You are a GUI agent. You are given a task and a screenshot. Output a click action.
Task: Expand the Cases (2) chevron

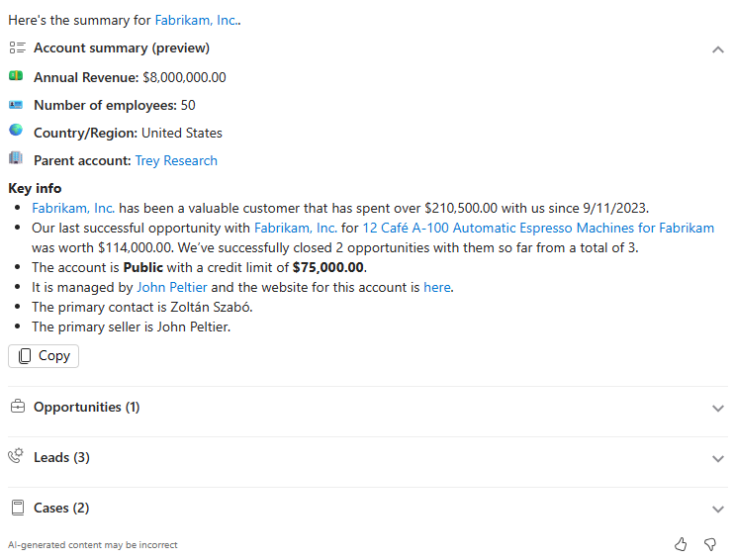tap(718, 509)
